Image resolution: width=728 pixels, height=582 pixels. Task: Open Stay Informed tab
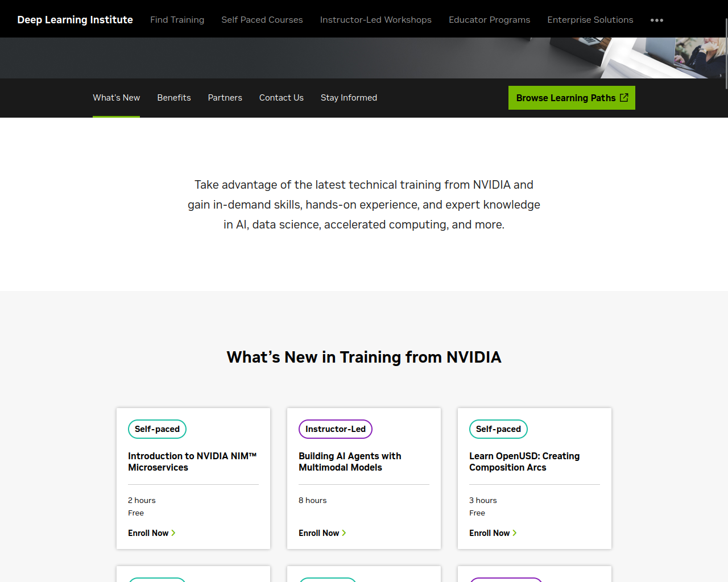[349, 98]
